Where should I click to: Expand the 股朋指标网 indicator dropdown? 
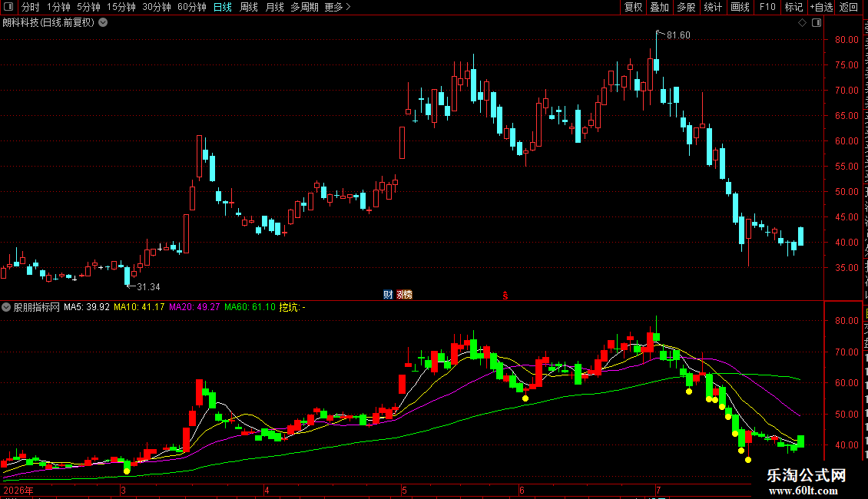point(6,307)
